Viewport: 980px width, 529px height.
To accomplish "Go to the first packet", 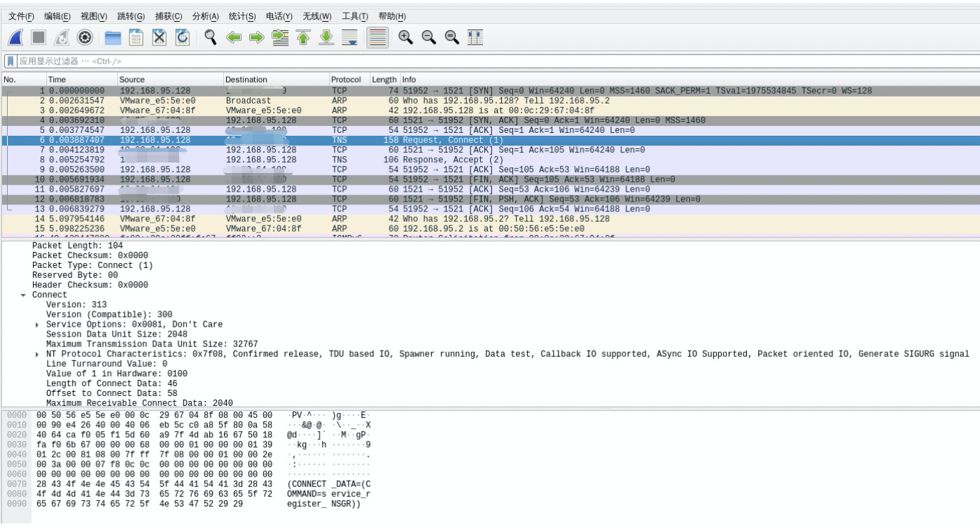I will tap(304, 37).
